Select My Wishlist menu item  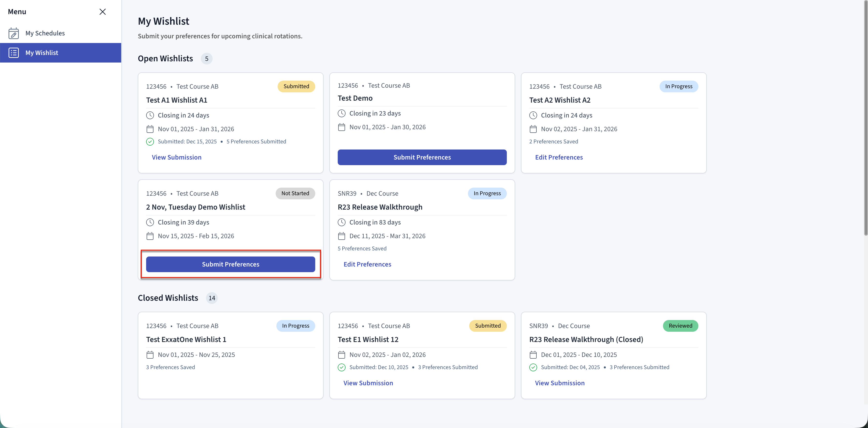(x=42, y=53)
